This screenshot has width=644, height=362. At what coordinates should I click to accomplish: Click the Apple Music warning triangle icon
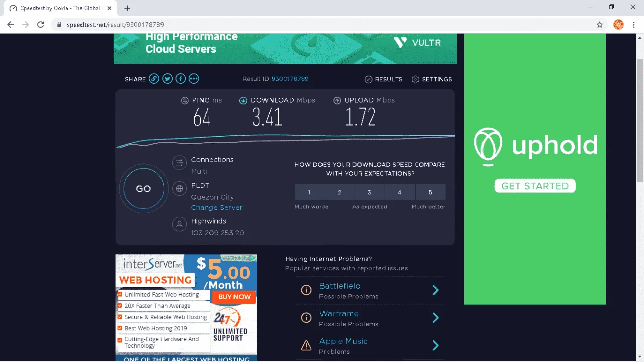click(x=306, y=345)
